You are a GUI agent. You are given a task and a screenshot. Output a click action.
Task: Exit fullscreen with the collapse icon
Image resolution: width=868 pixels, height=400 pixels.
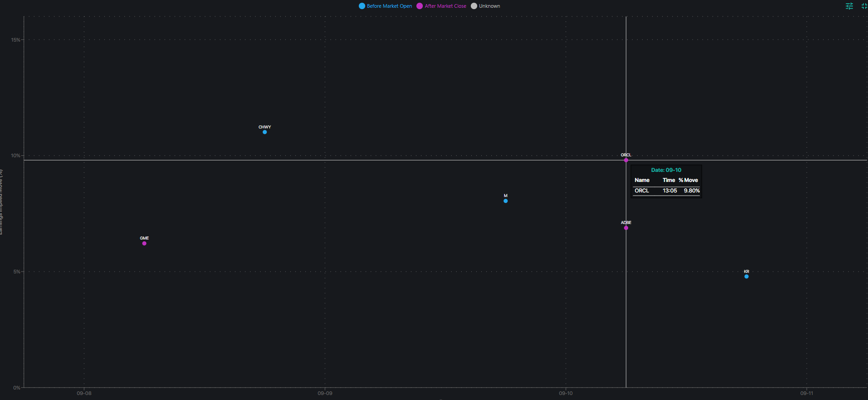coord(864,6)
